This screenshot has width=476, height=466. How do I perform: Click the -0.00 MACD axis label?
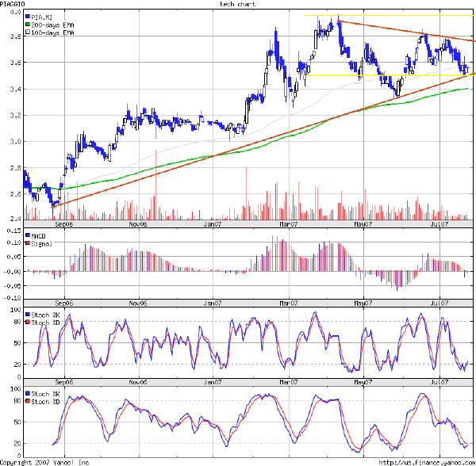(x=13, y=272)
